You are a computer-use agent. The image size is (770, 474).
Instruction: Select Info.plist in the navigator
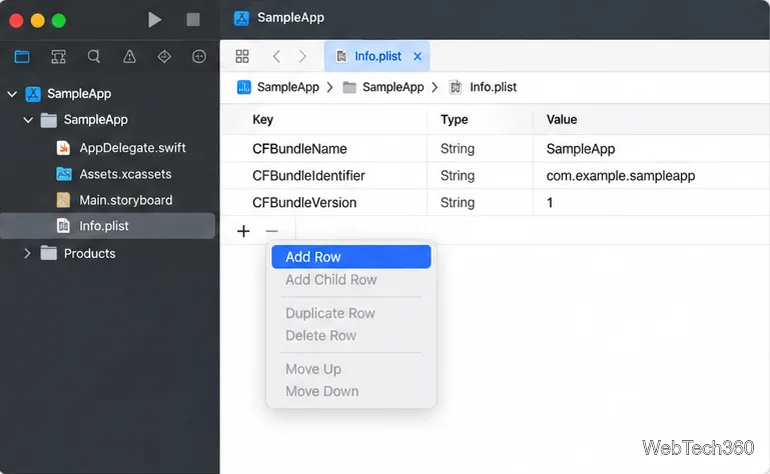pos(108,226)
